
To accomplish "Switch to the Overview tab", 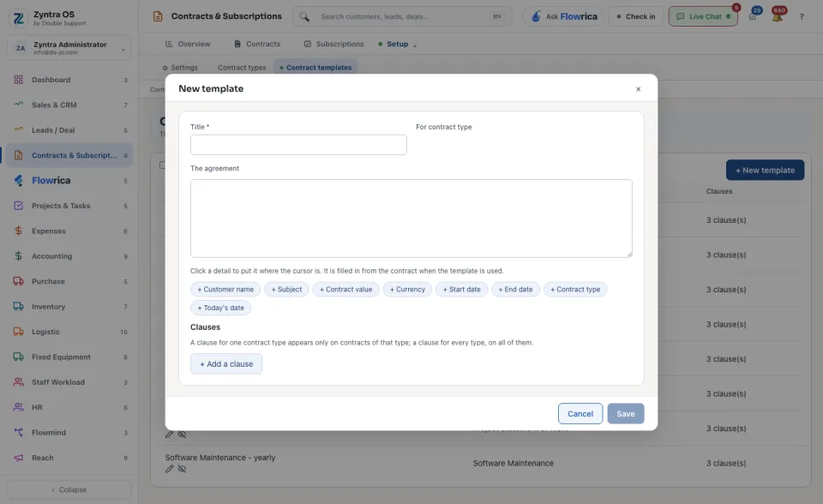I will [188, 44].
